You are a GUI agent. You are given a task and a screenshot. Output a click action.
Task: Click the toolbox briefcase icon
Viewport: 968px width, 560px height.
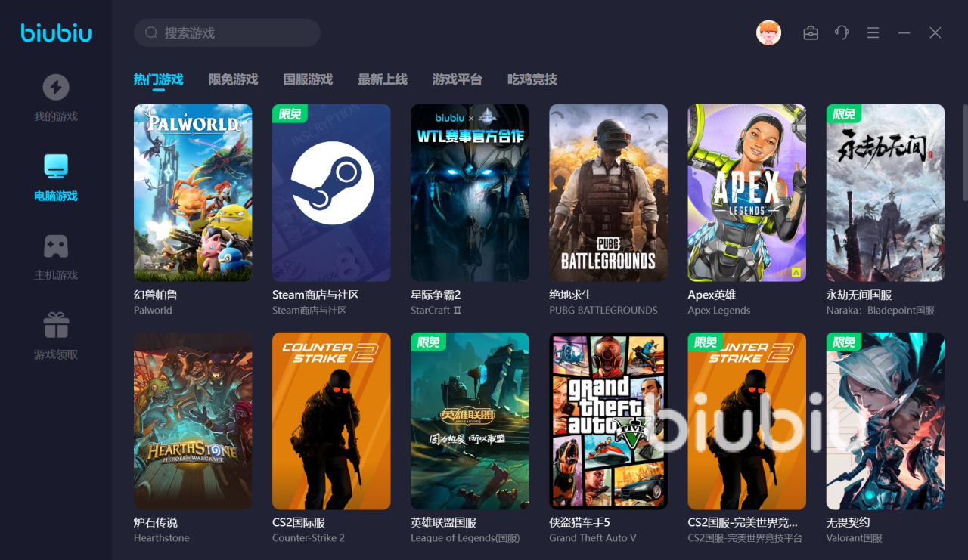pyautogui.click(x=811, y=33)
